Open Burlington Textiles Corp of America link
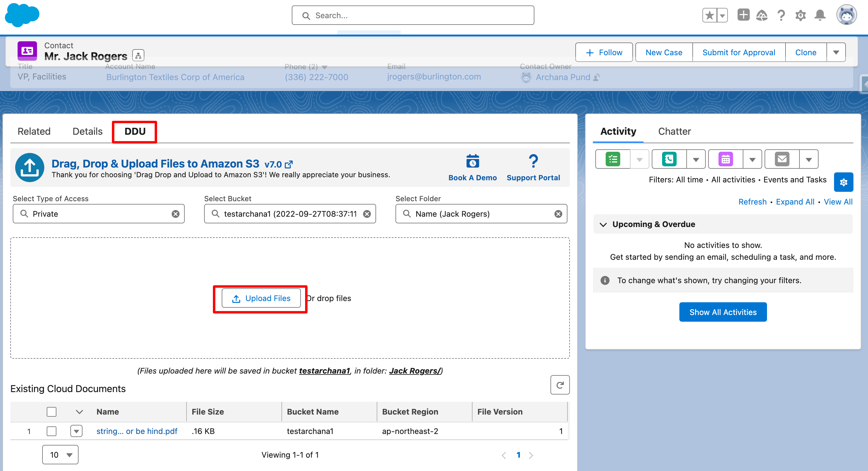 pyautogui.click(x=175, y=77)
